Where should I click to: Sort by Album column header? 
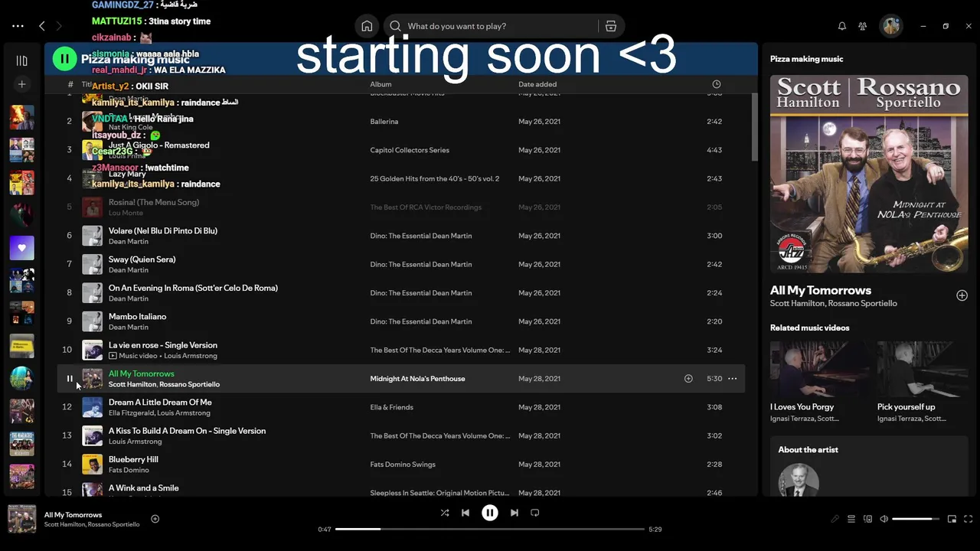pyautogui.click(x=381, y=84)
